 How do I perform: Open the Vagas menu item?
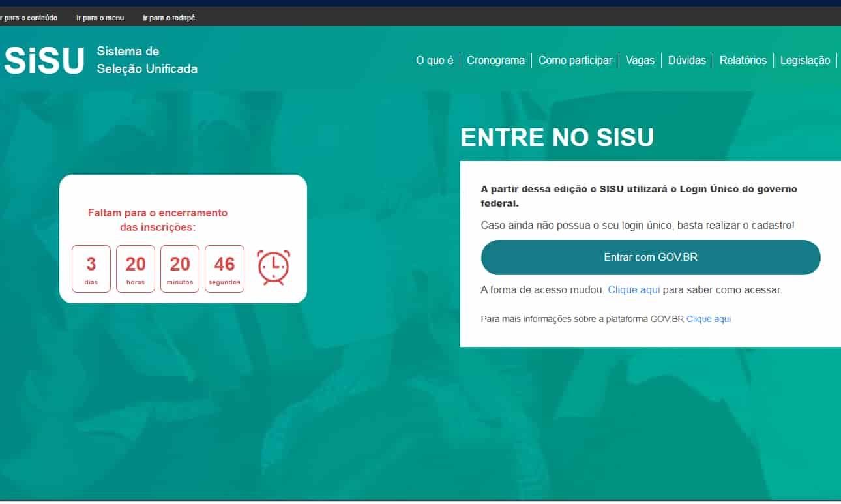click(x=640, y=60)
